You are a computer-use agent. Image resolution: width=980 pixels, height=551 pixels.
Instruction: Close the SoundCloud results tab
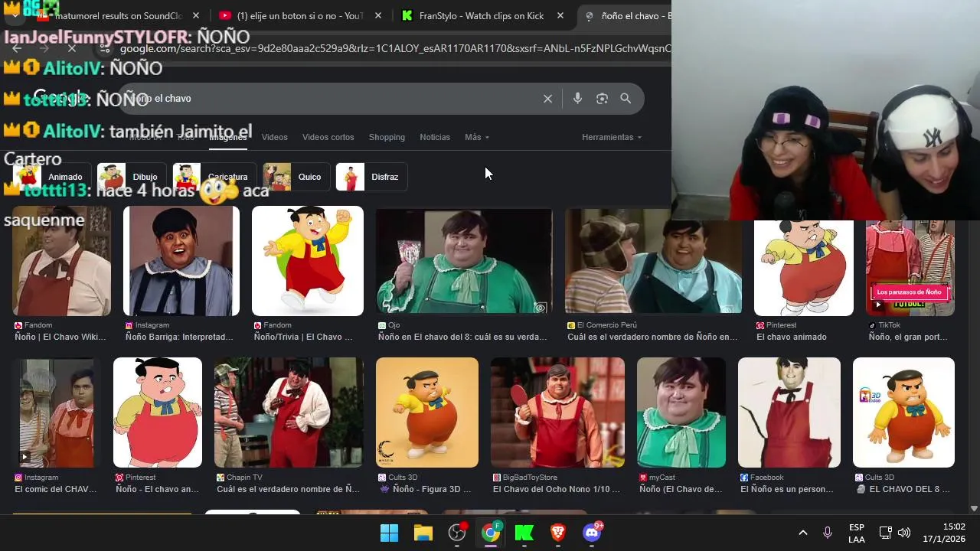[195, 15]
